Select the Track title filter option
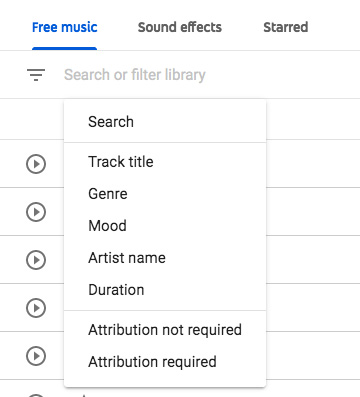360x397 pixels. coord(165,162)
